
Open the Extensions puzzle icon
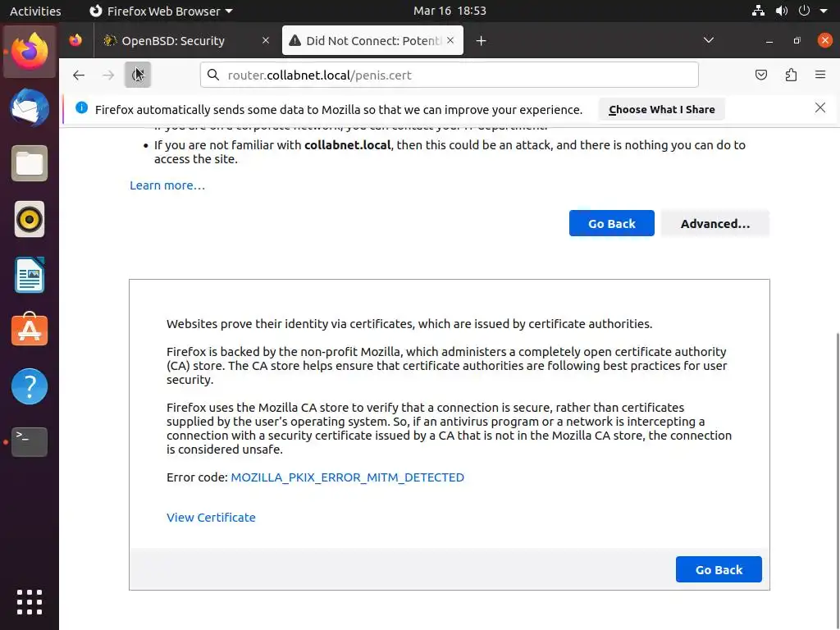[x=791, y=75]
